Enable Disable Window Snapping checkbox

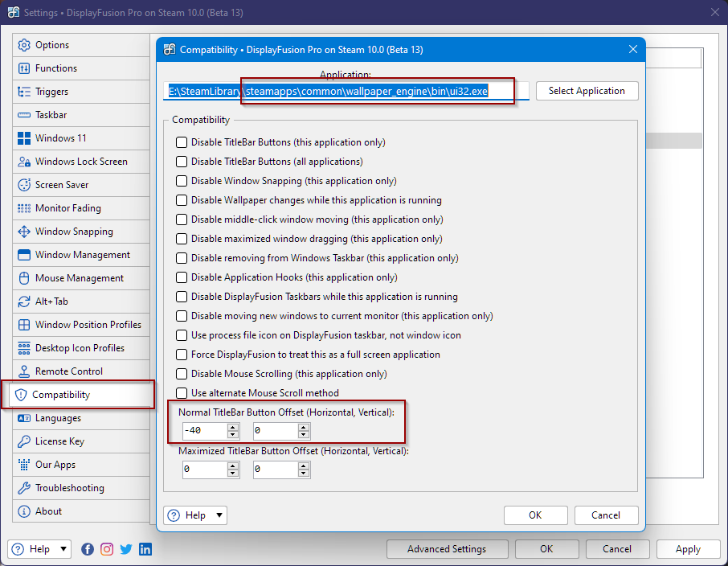coord(182,181)
